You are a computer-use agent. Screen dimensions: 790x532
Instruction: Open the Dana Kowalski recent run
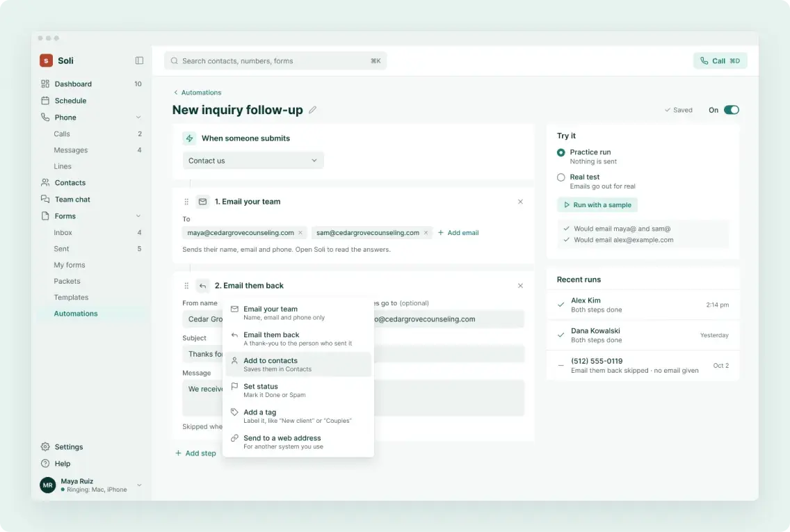coord(643,335)
